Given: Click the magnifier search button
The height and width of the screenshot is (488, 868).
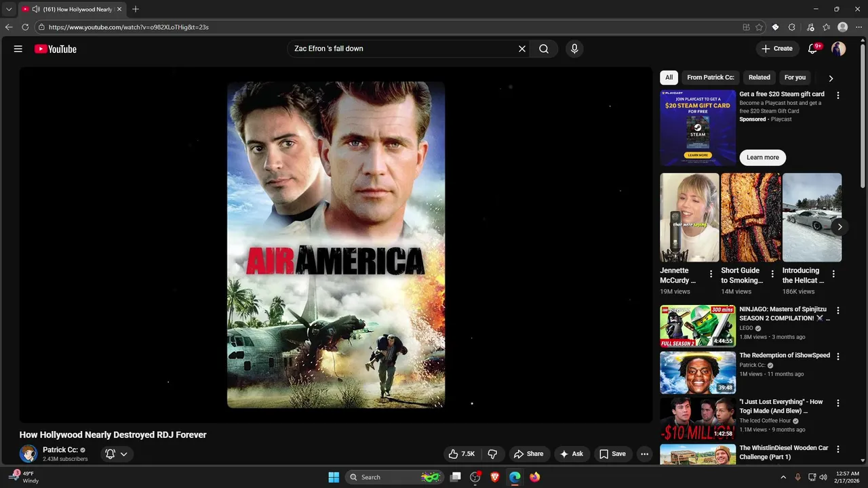Looking at the screenshot, I should click(x=544, y=49).
